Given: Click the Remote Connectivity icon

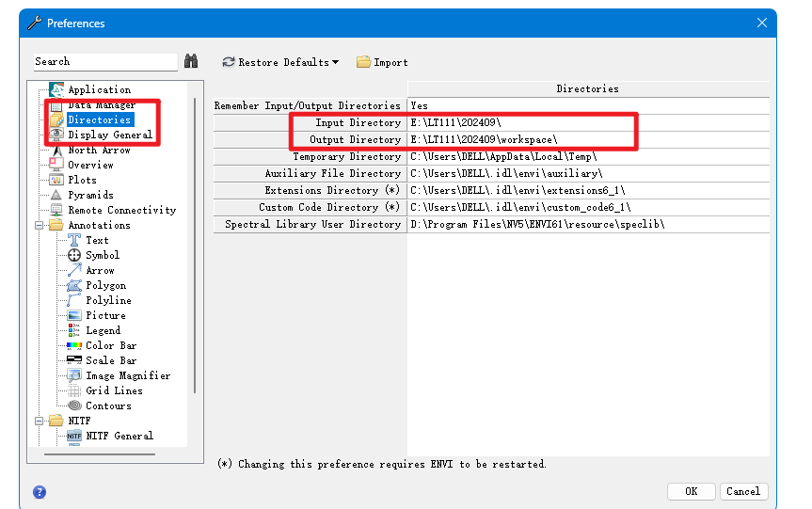Looking at the screenshot, I should tap(56, 210).
